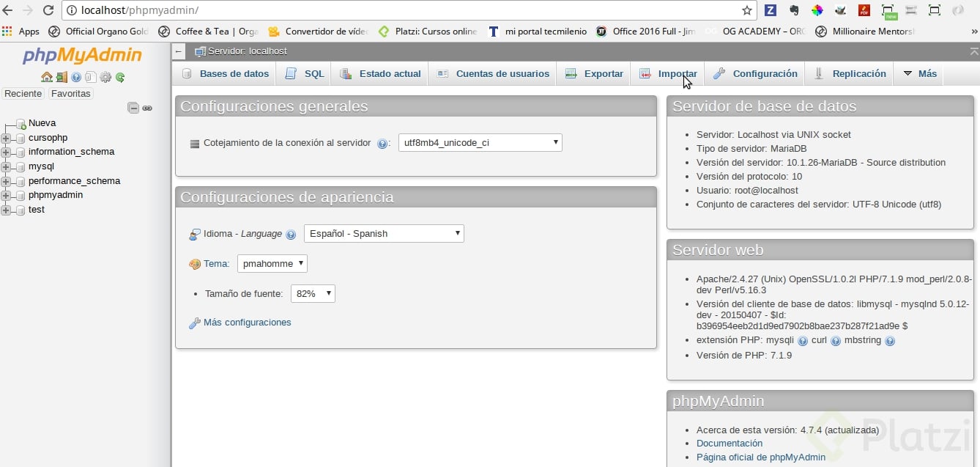Click the phpMyAdmin home icon

pos(46,77)
